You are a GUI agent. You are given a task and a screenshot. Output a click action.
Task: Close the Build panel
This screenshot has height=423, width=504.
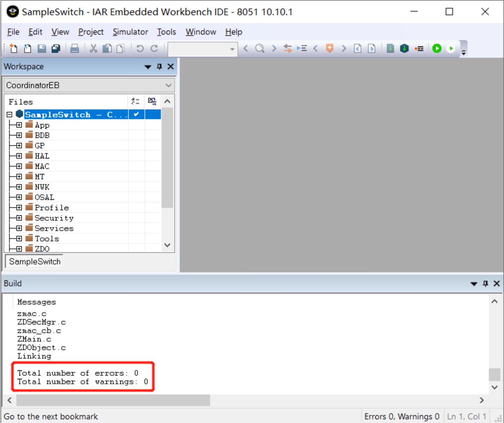(497, 283)
